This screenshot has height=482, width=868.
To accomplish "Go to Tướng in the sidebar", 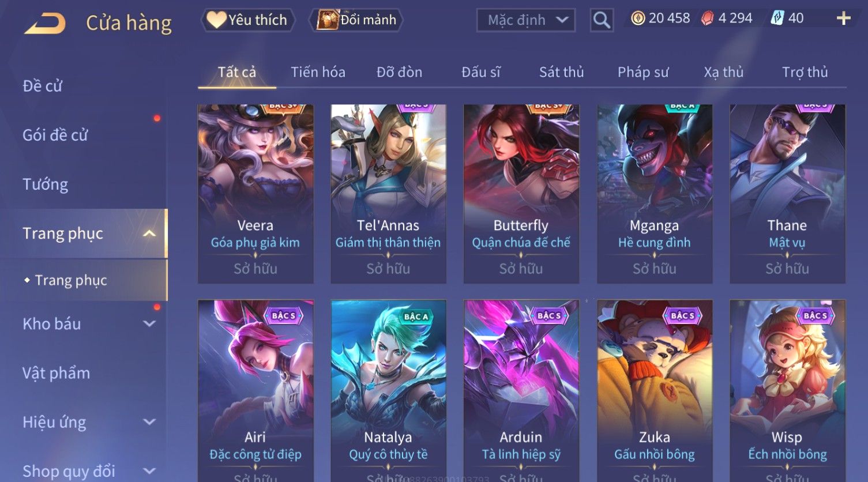I will tap(45, 184).
